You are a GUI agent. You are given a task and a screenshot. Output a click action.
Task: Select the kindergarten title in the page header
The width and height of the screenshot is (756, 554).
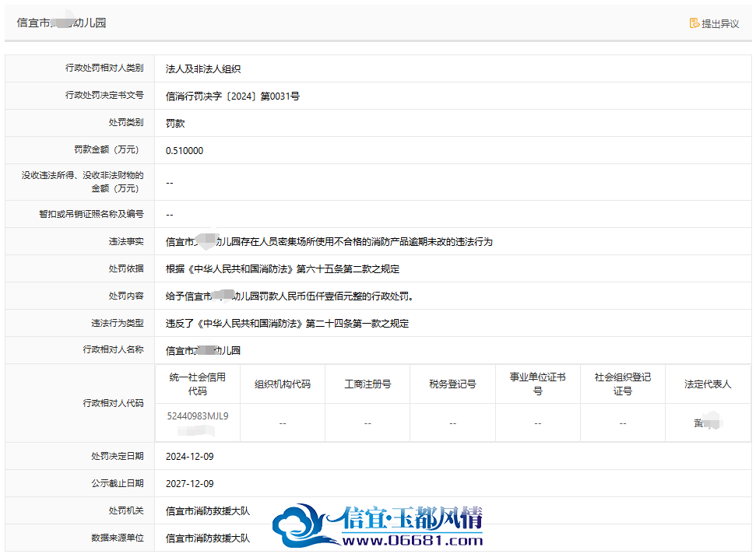pos(62,23)
